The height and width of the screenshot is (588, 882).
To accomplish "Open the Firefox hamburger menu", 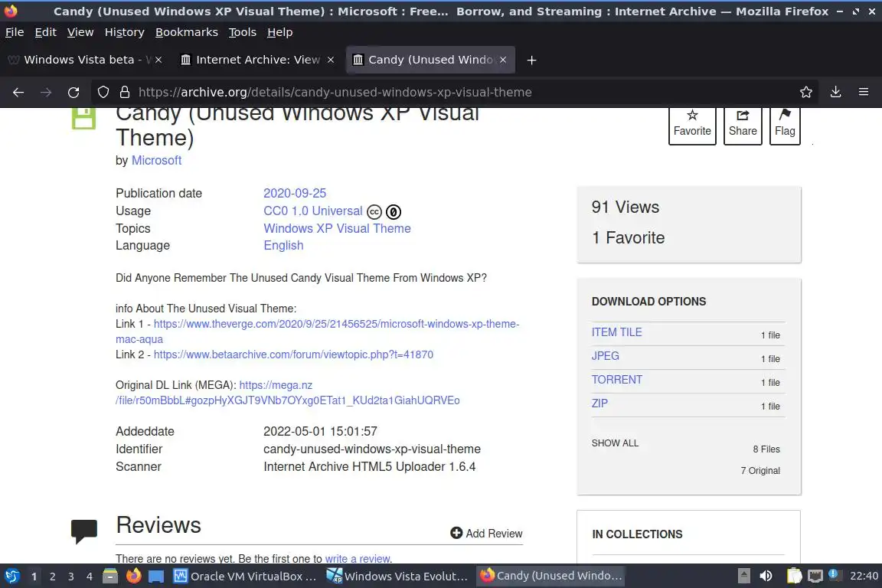I will [864, 93].
